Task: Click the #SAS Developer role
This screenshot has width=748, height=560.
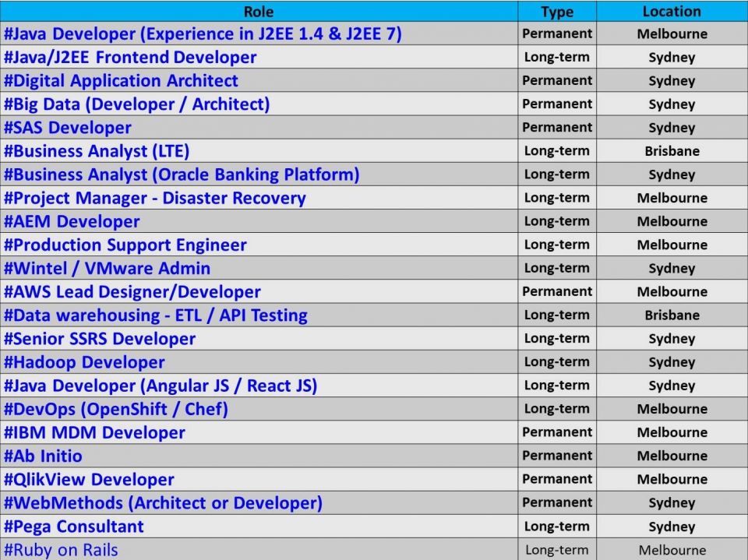Action: pyautogui.click(x=68, y=128)
